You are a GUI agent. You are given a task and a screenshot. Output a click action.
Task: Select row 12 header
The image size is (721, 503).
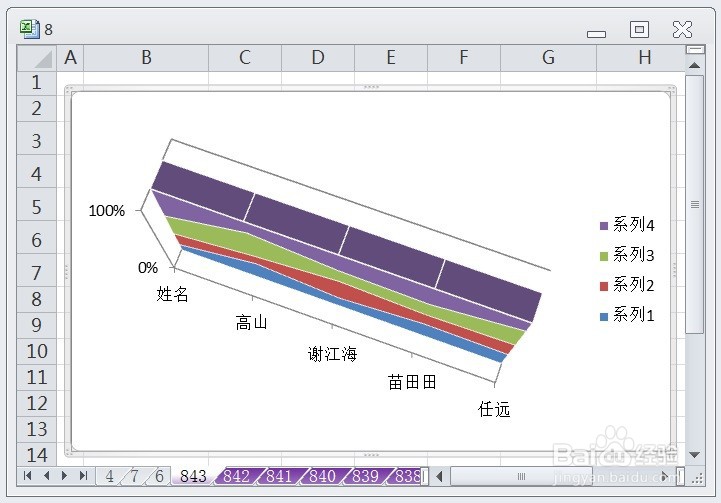[37, 403]
